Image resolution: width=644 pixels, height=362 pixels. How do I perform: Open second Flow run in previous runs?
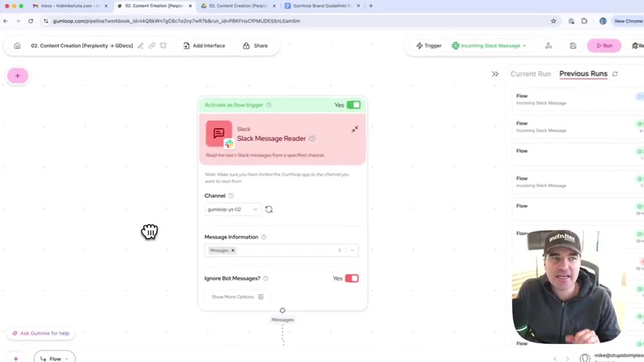(x=577, y=127)
